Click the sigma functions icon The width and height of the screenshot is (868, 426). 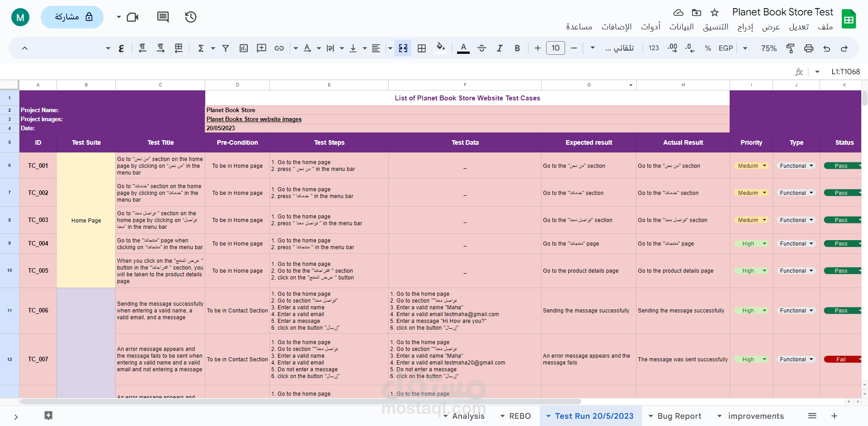201,48
